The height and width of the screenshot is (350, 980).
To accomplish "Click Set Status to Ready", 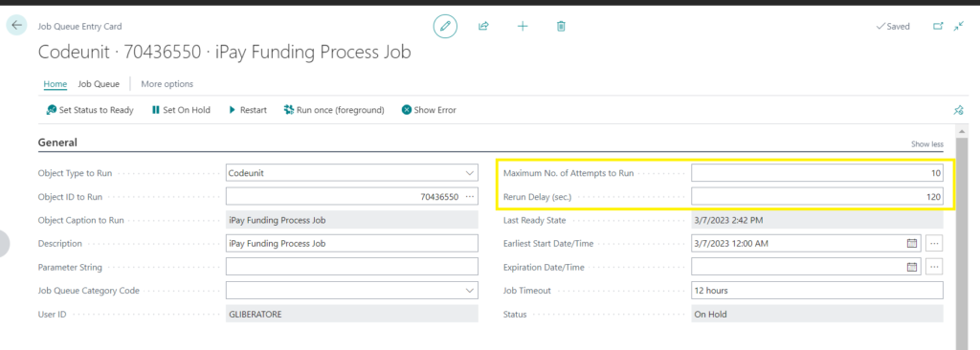I will (90, 110).
